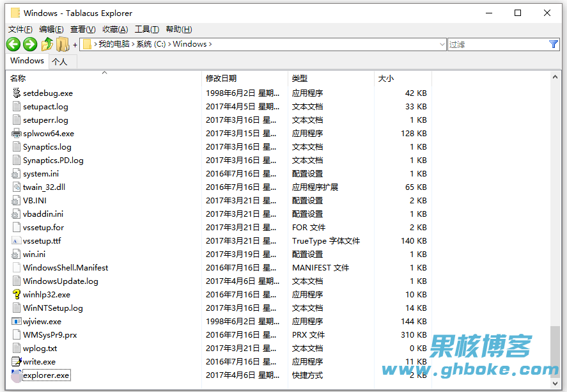
Task: Sort by 大小 column header
Action: tap(403, 78)
